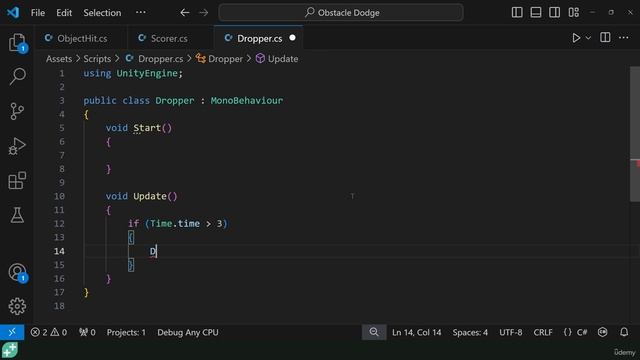Viewport: 640px width, 360px height.
Task: Close unsaved Dropper.cs tab dot
Action: [292, 38]
